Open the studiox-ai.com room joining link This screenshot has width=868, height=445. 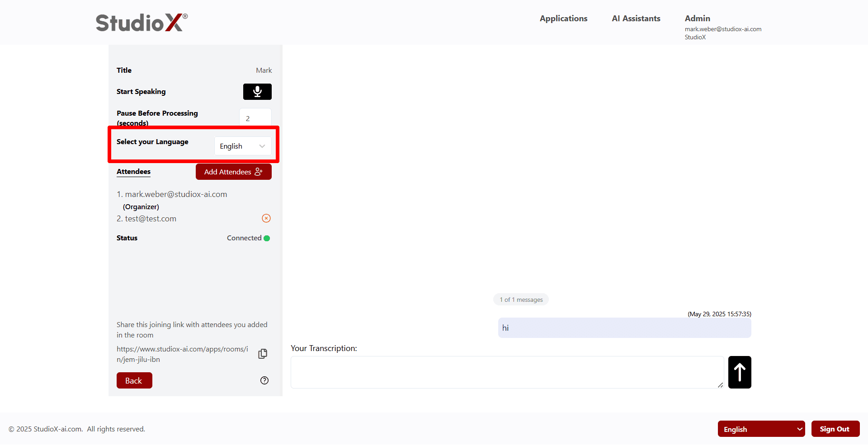pos(182,354)
